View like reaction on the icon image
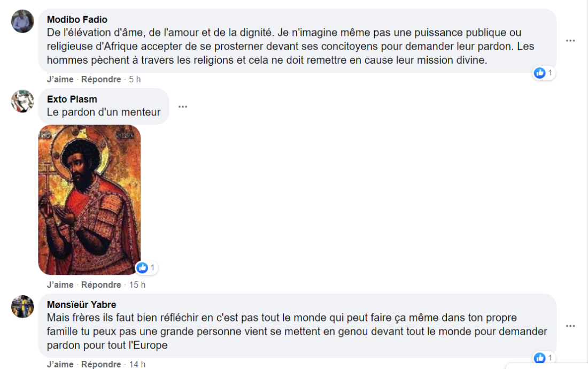This screenshot has height=369, width=588. coord(146,268)
